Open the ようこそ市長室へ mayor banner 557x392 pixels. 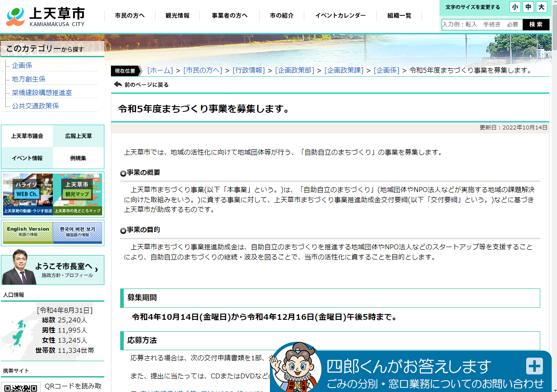coord(53,270)
